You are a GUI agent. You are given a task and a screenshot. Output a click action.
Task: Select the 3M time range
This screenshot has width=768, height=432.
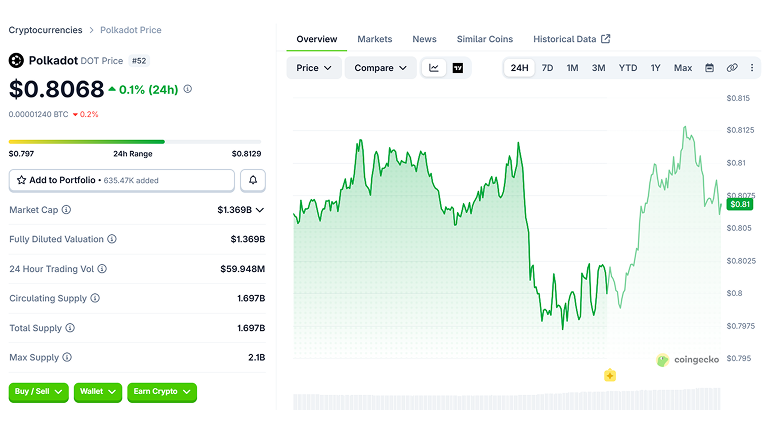pyautogui.click(x=598, y=68)
